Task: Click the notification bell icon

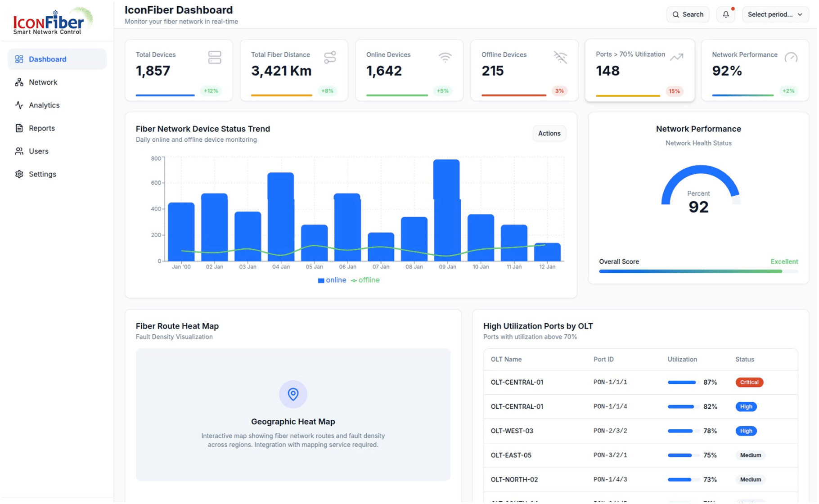Action: point(725,14)
